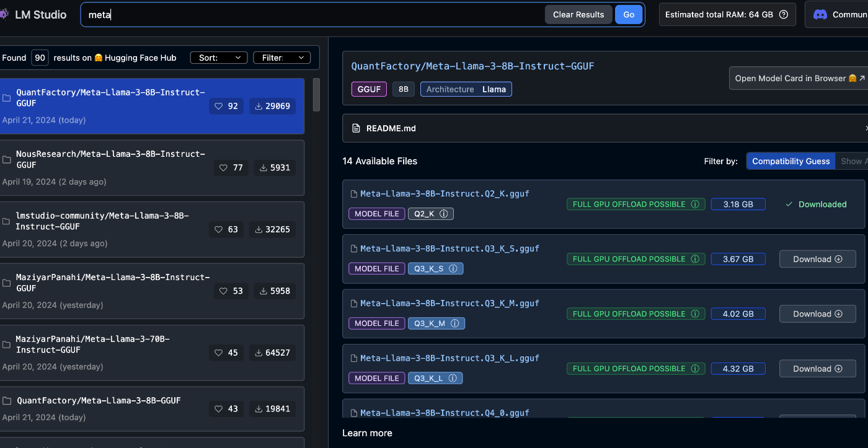Click file icon of Q3_K_S gguf file
This screenshot has width=868, height=448.
point(355,248)
